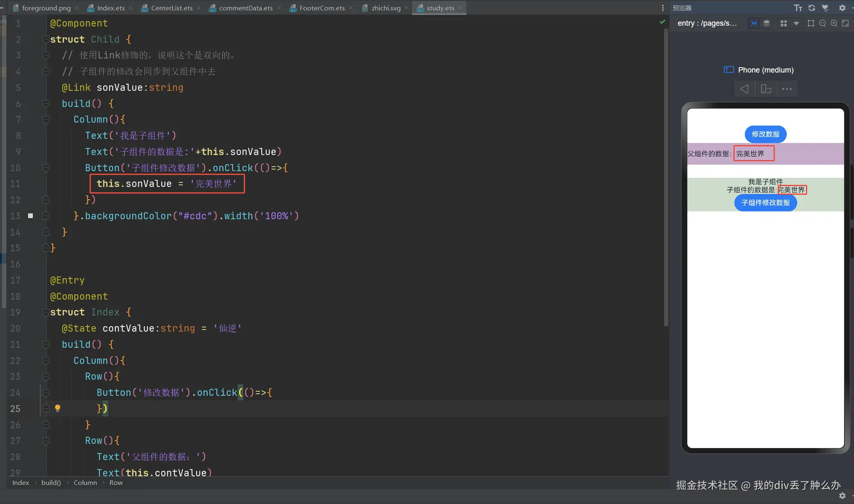This screenshot has width=854, height=504.
Task: Click the refresh icon in previewer header
Action: [x=812, y=8]
